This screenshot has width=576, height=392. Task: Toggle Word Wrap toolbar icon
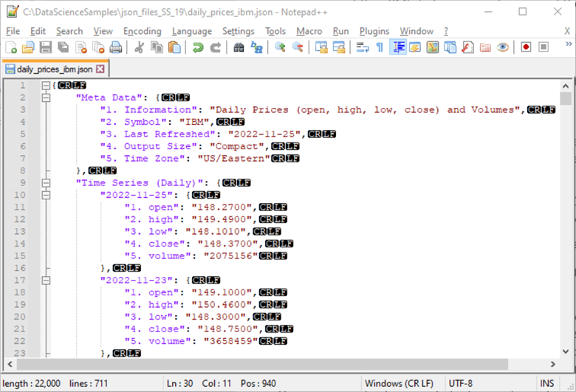(363, 47)
